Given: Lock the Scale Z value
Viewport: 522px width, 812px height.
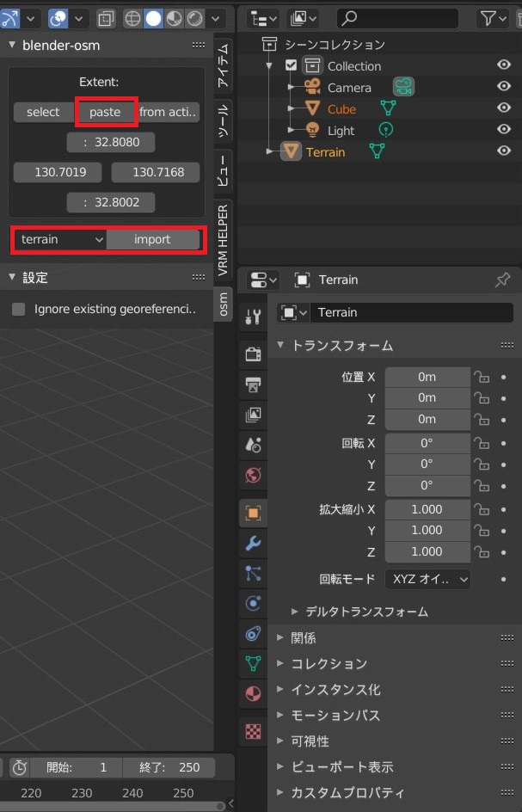Looking at the screenshot, I should coord(482,551).
